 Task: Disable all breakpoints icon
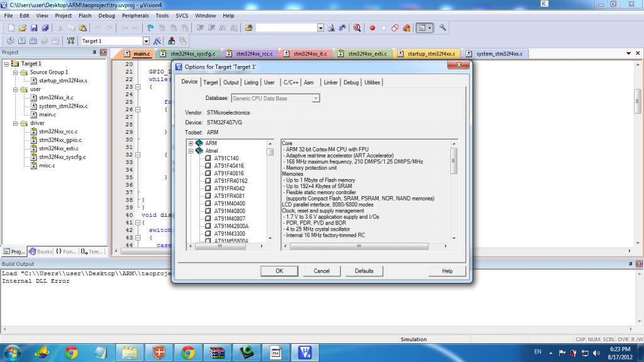[x=395, y=28]
